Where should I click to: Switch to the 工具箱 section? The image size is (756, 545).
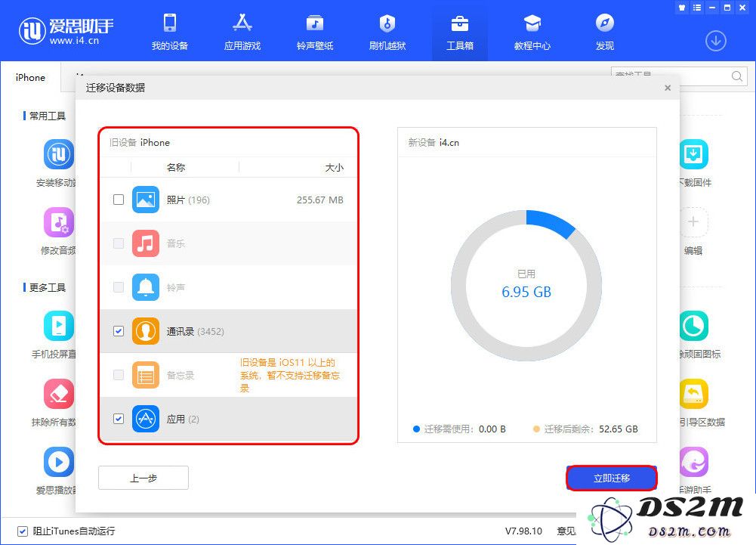pyautogui.click(x=460, y=32)
